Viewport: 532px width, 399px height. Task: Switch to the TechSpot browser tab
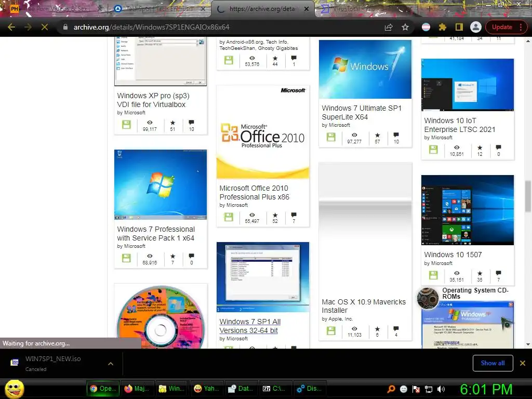(159, 9)
